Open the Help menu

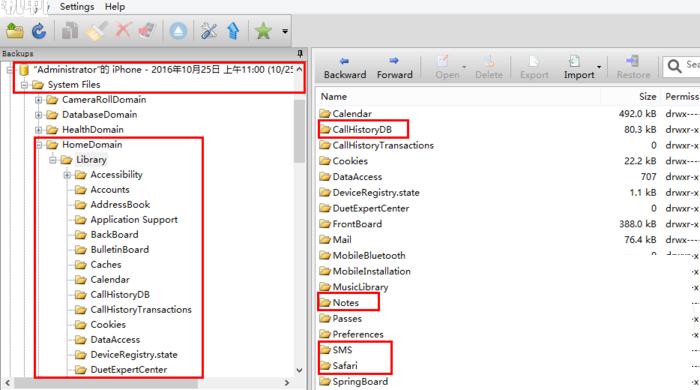115,7
